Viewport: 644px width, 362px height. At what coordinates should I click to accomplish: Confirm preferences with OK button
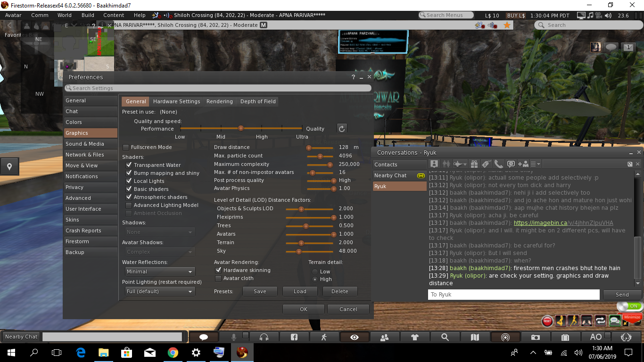click(304, 309)
